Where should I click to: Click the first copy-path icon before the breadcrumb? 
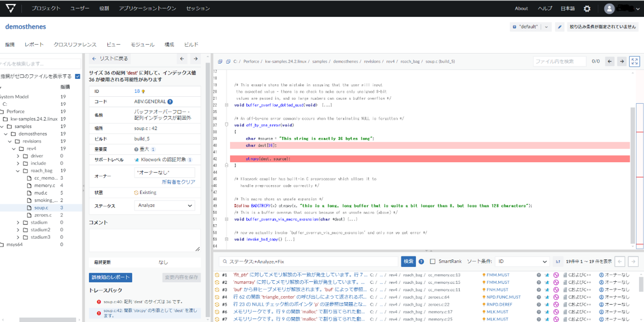(x=220, y=62)
